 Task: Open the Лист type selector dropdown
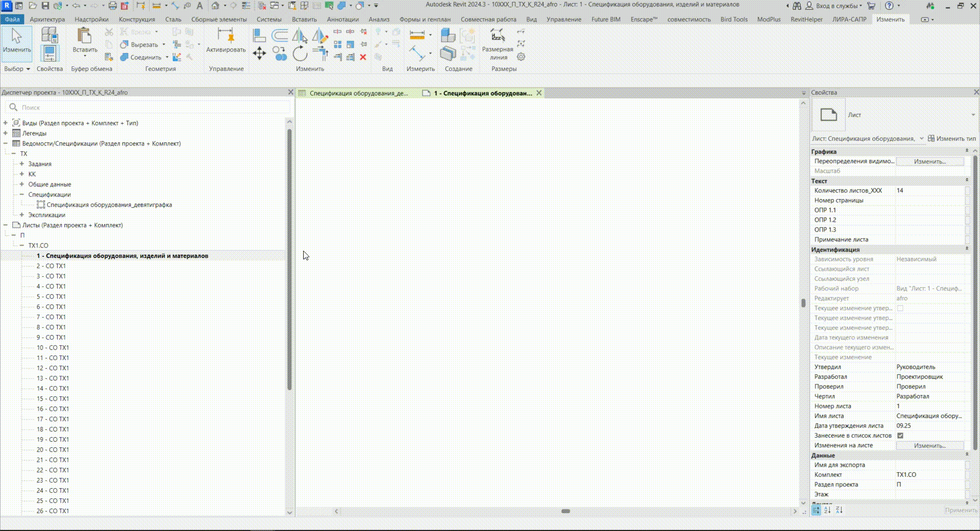pos(972,115)
